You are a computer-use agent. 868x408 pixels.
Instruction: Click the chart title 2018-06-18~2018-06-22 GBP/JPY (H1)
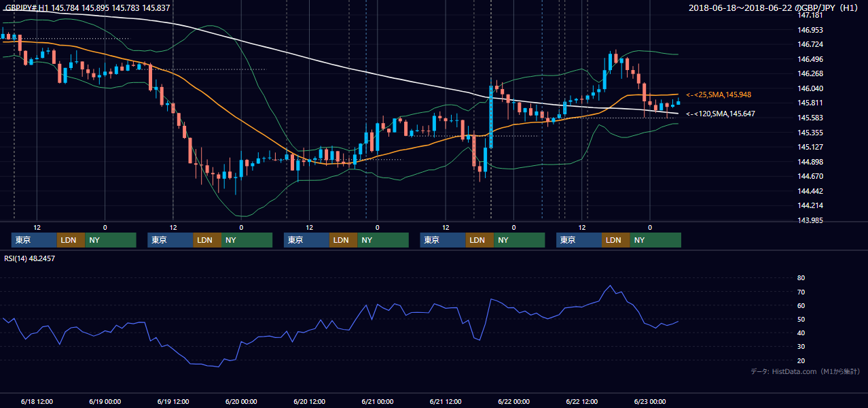point(774,8)
